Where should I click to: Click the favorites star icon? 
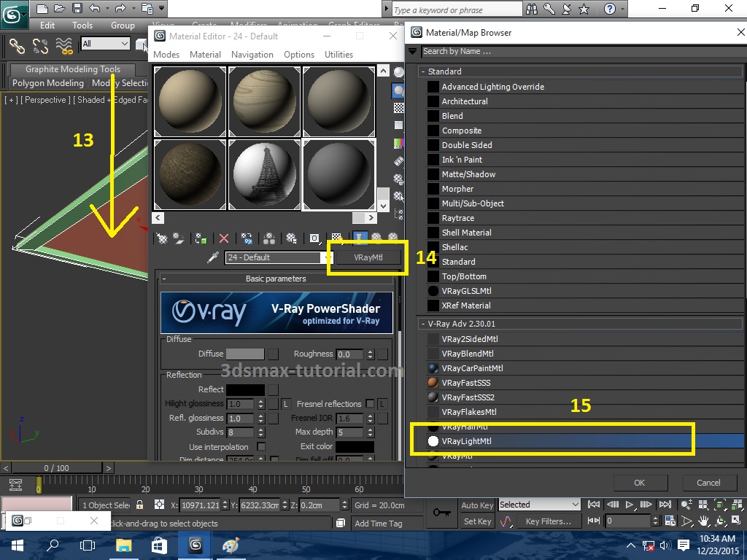point(584,9)
